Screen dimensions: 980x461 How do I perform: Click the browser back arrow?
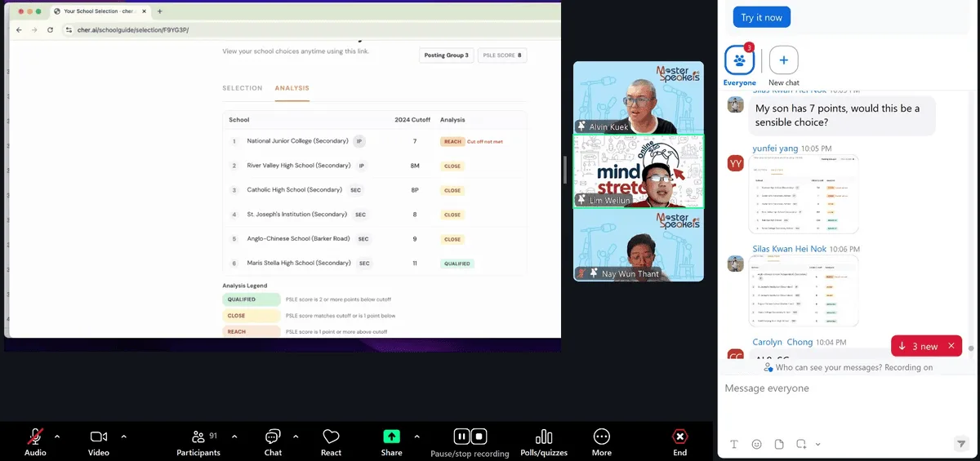coord(17,29)
